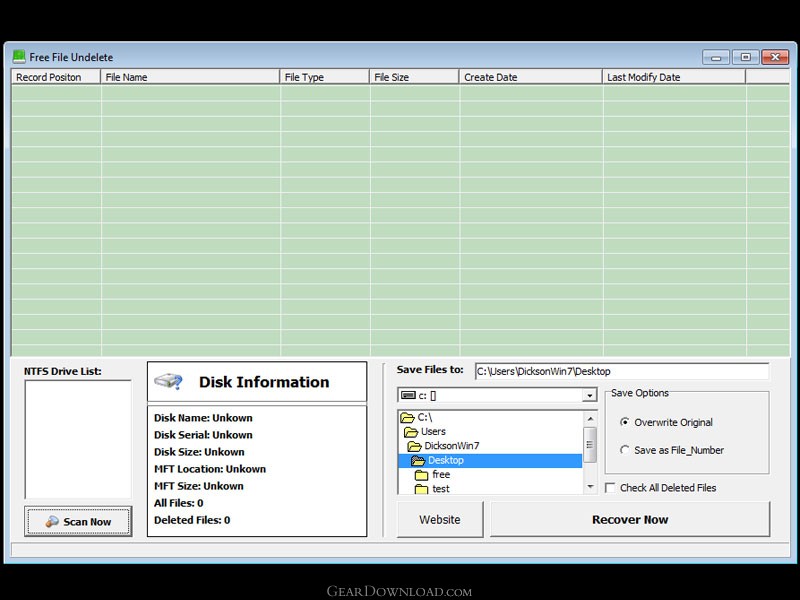
Task: Click the Disk Information drive icon
Action: (x=168, y=381)
